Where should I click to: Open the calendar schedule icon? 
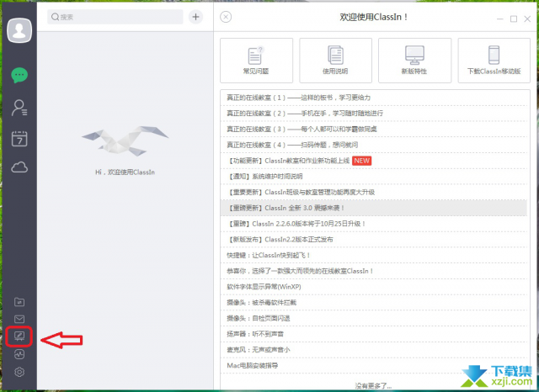point(19,139)
